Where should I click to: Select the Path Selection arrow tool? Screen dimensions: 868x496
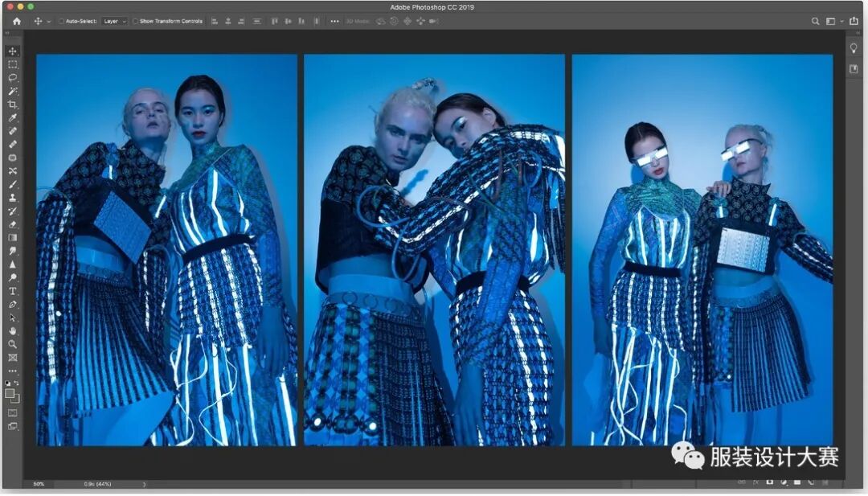click(x=12, y=318)
